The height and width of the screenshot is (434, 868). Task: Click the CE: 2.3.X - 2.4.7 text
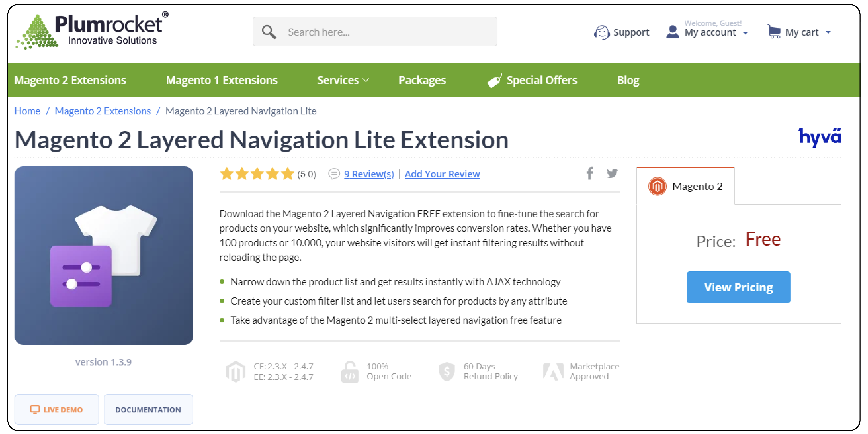coord(283,366)
